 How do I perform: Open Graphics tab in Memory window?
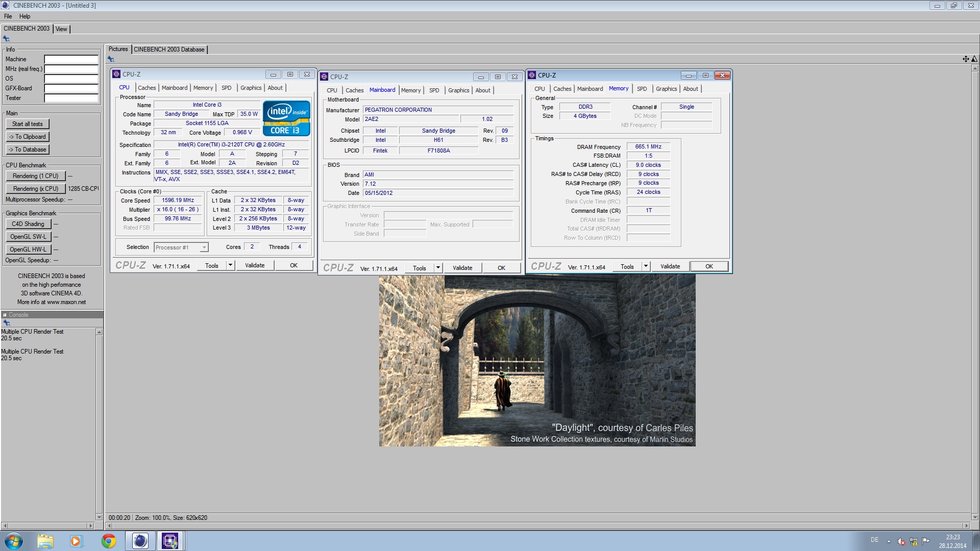click(666, 89)
